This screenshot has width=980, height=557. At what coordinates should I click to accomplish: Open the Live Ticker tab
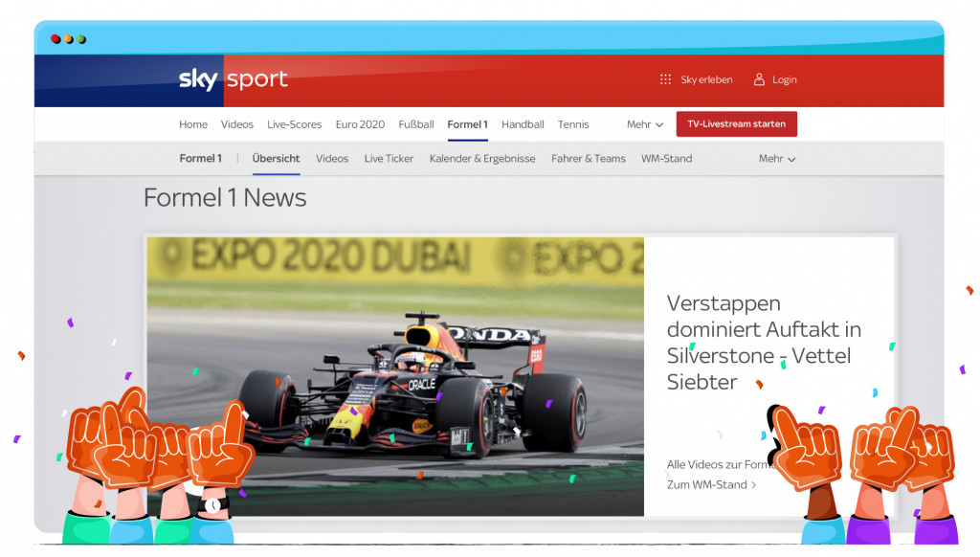[389, 159]
